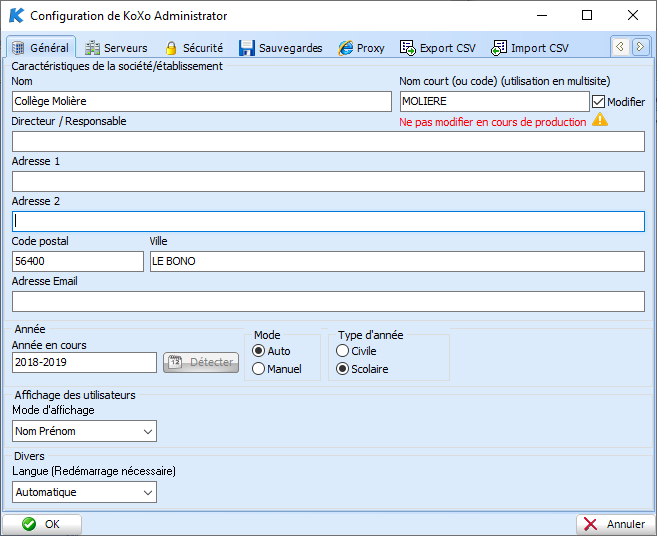The width and height of the screenshot is (657, 536).
Task: Click the red 'Ne pas modifier en cours de production' text
Action: (x=493, y=122)
